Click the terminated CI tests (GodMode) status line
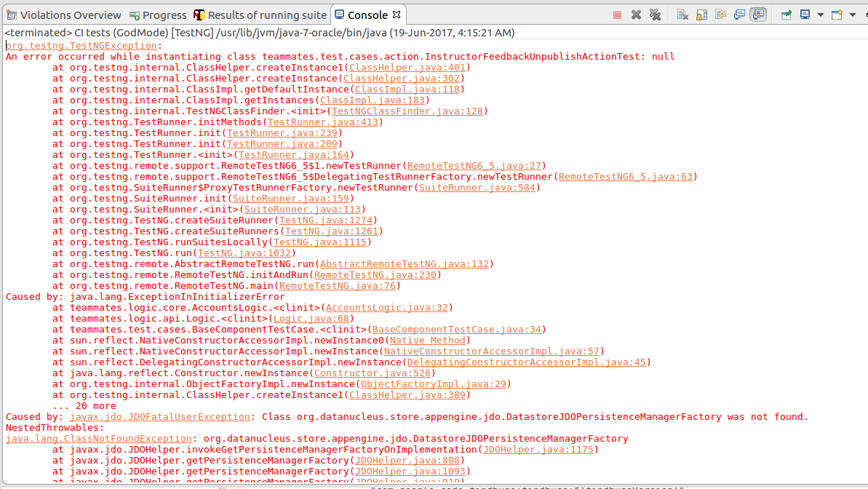This screenshot has height=489, width=868. tap(260, 33)
